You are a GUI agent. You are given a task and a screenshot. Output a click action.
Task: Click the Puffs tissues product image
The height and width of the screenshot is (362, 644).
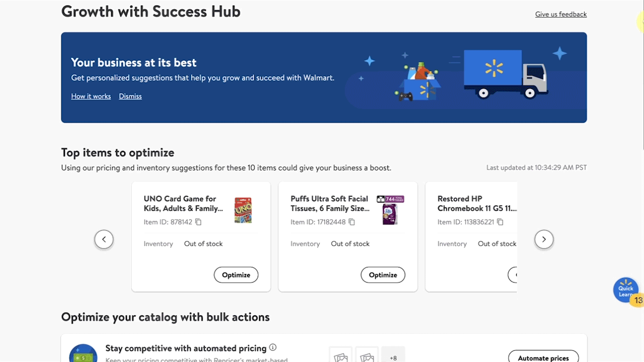click(x=390, y=210)
